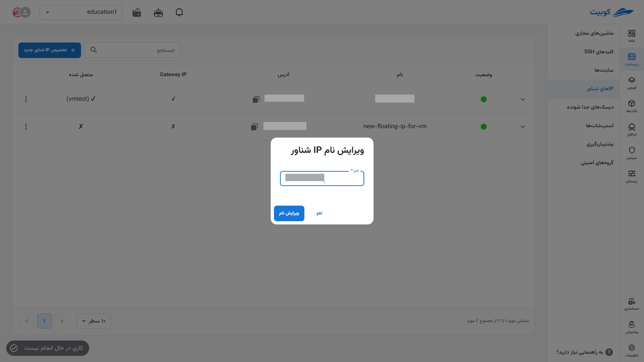This screenshot has width=644, height=362.
Task: Click the search magnifier icon
Action: coord(94,50)
